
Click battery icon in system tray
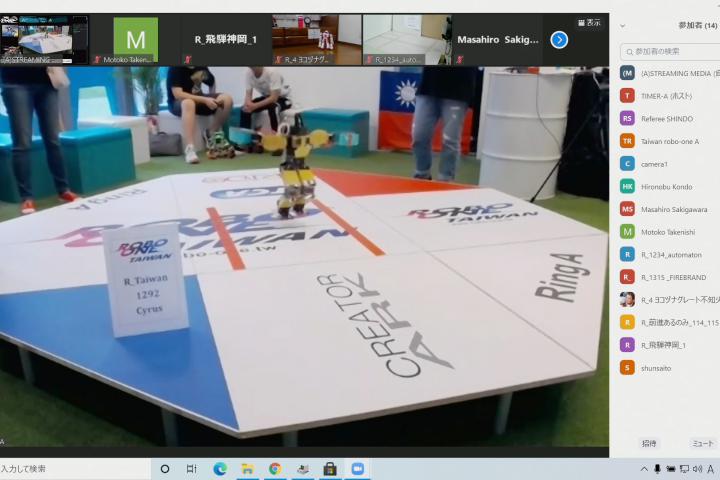coord(671,469)
